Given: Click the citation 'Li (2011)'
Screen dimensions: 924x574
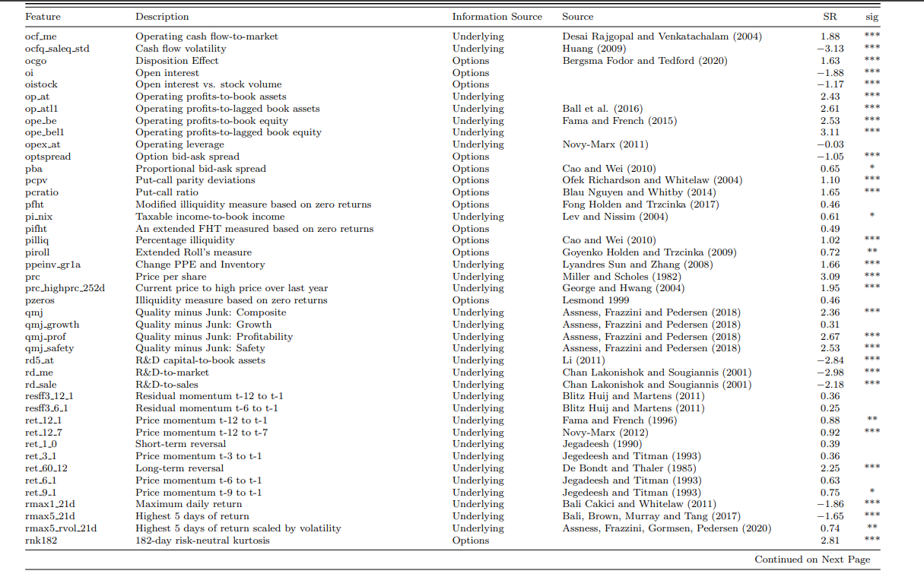Looking at the screenshot, I should click(x=585, y=360).
